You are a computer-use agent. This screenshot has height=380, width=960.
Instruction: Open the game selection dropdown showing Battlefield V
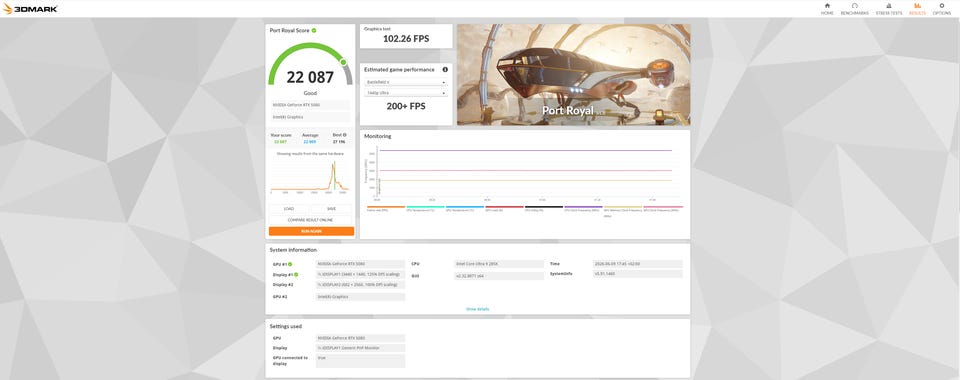(405, 82)
